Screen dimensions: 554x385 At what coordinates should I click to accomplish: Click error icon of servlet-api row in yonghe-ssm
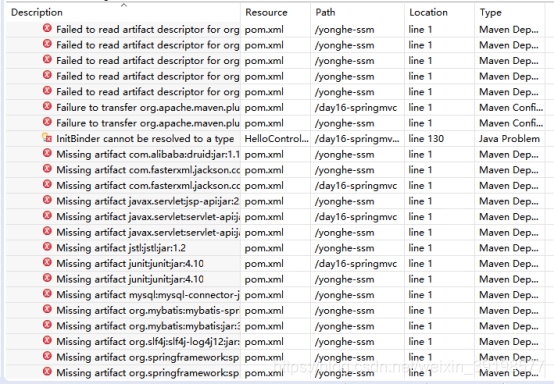pos(47,231)
